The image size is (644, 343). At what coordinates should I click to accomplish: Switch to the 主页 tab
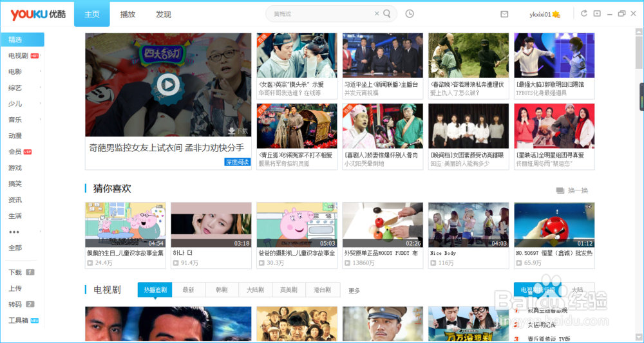92,14
